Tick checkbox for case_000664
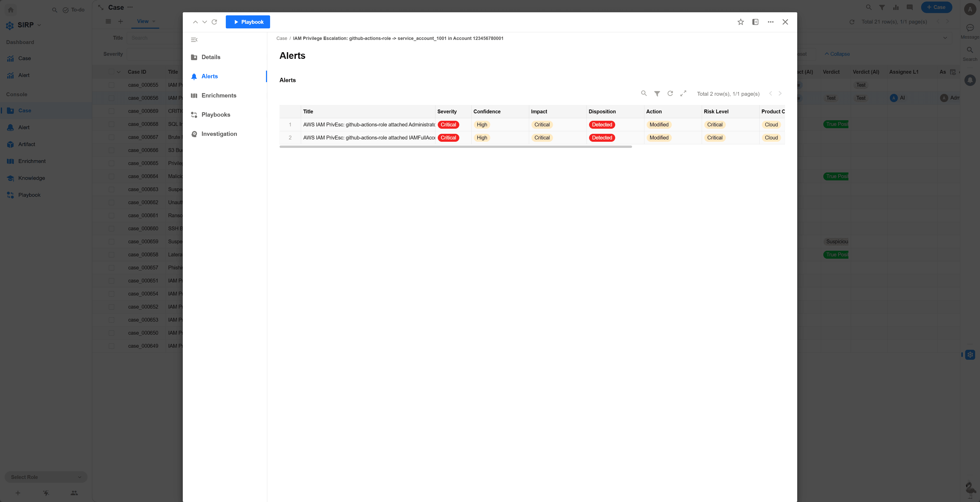The height and width of the screenshot is (502, 980). 111,177
